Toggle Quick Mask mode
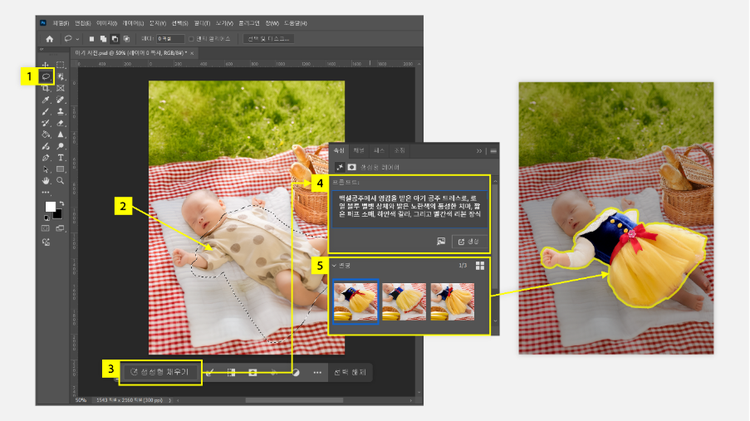 [x=45, y=228]
